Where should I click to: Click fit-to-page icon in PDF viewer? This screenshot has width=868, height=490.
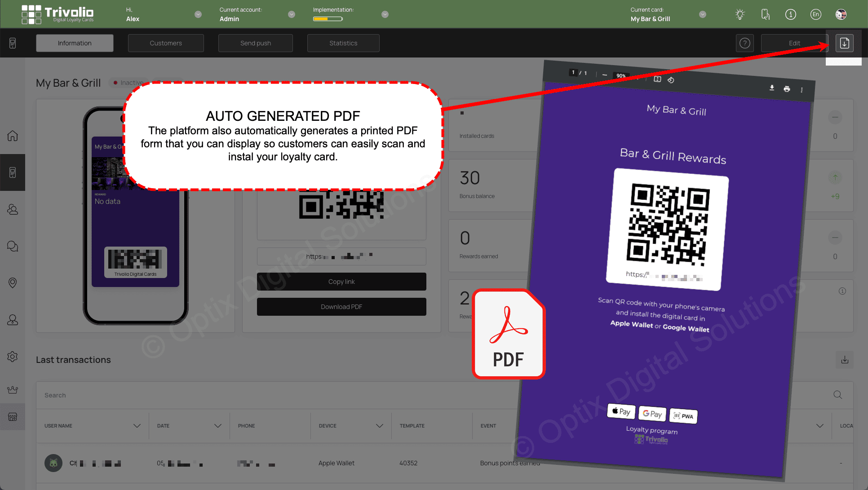click(x=657, y=79)
